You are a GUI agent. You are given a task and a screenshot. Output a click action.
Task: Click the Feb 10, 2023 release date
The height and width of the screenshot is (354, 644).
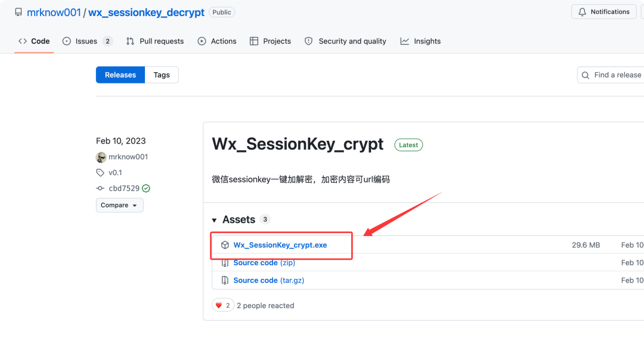120,141
